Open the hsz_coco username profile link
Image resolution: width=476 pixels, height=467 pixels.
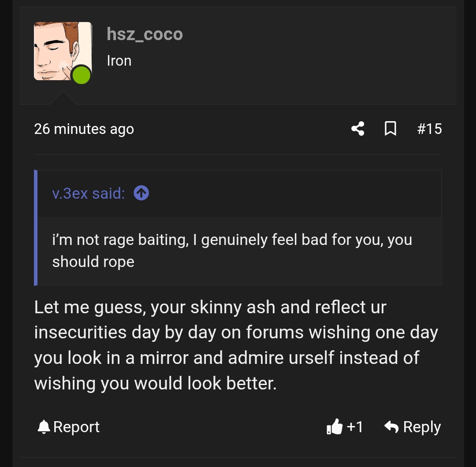pos(145,34)
